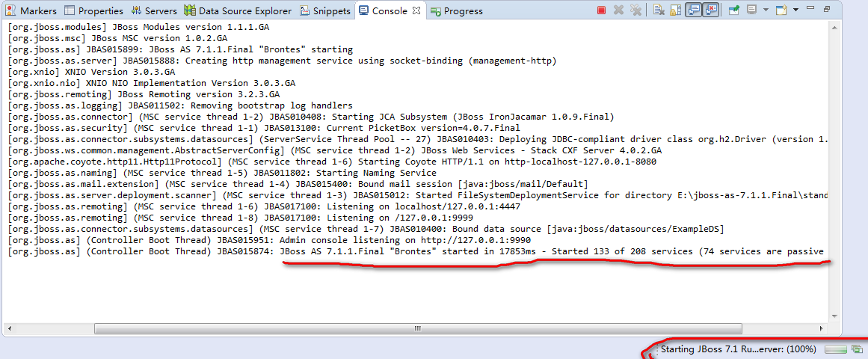Image resolution: width=868 pixels, height=359 pixels.
Task: Clear the console output
Action: (658, 10)
